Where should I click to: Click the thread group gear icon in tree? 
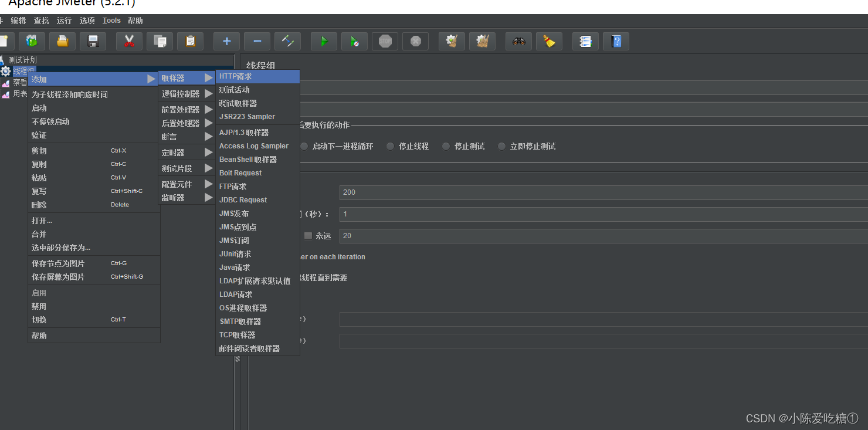coord(6,71)
